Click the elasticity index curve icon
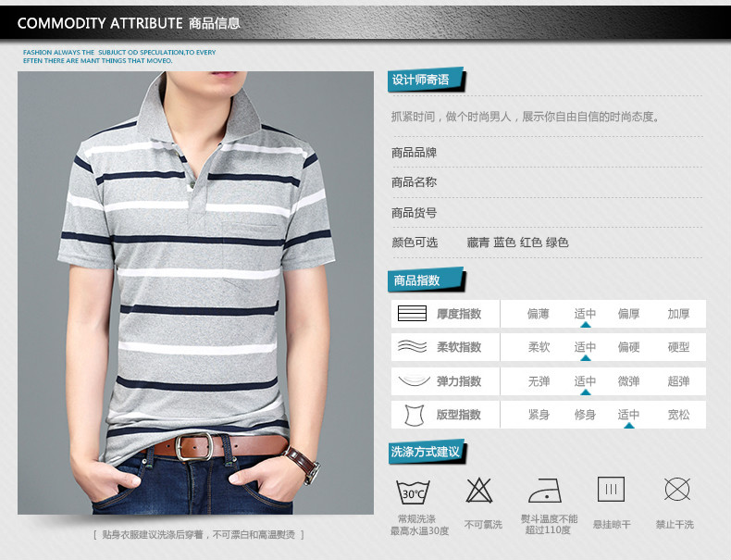731x560 pixels. click(x=414, y=381)
